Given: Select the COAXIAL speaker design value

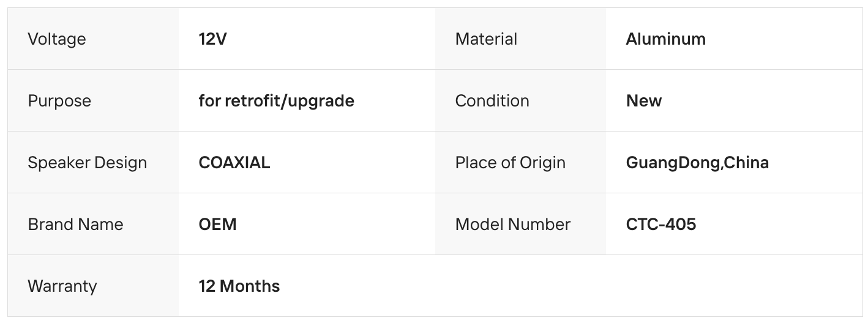Looking at the screenshot, I should (234, 163).
